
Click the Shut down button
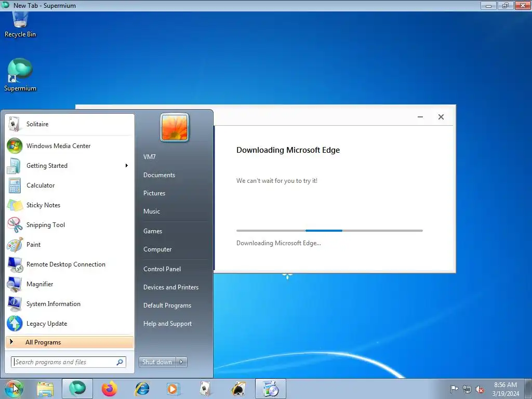(157, 362)
